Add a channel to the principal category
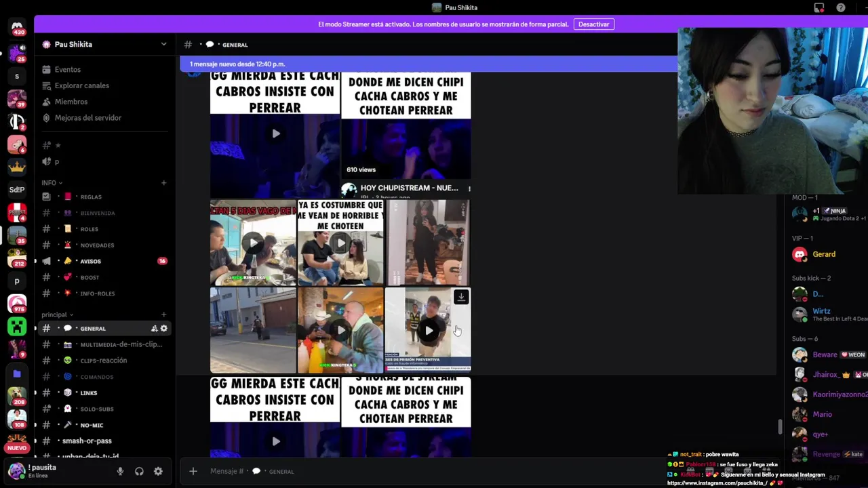 (163, 314)
